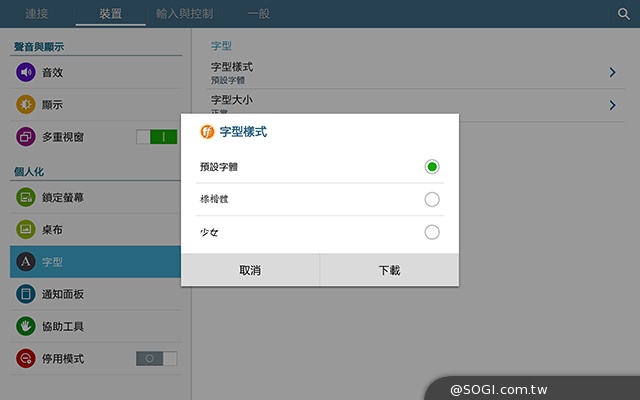Viewport: 640px width, 400px height.
Task: Select the 預設字體 radio button
Action: pyautogui.click(x=432, y=167)
